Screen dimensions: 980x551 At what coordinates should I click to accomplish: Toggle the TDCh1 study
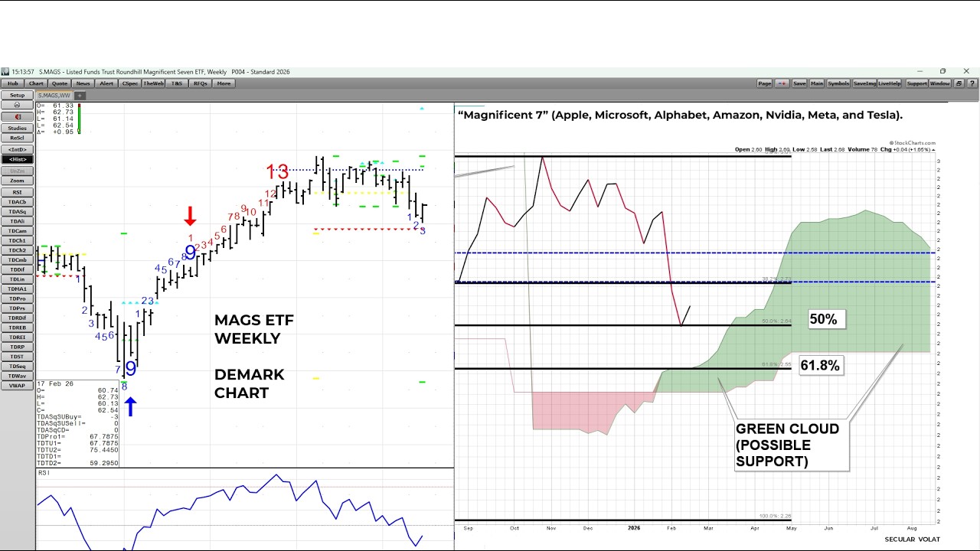(x=17, y=240)
